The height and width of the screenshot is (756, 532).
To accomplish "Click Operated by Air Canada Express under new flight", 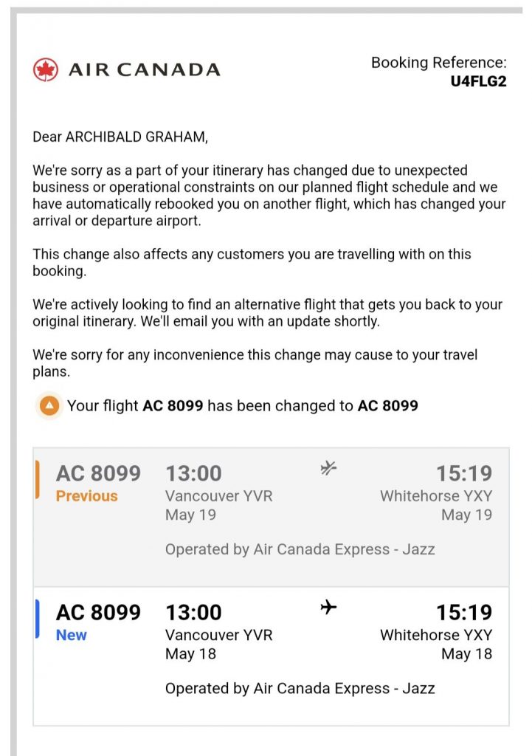I will 300,689.
